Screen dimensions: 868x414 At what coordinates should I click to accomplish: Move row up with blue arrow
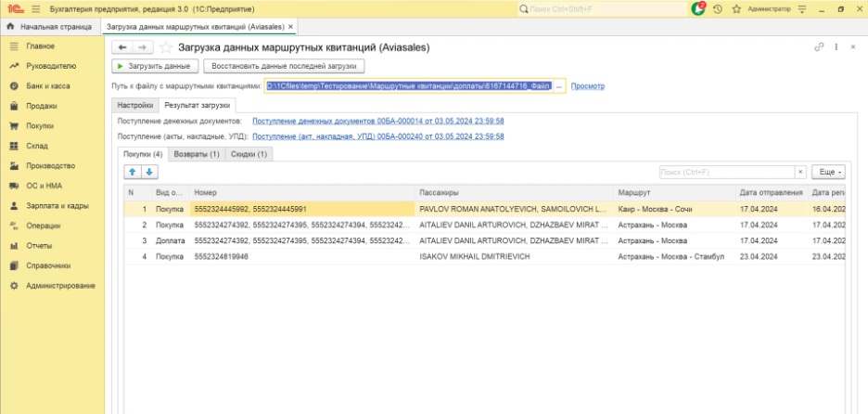click(133, 173)
